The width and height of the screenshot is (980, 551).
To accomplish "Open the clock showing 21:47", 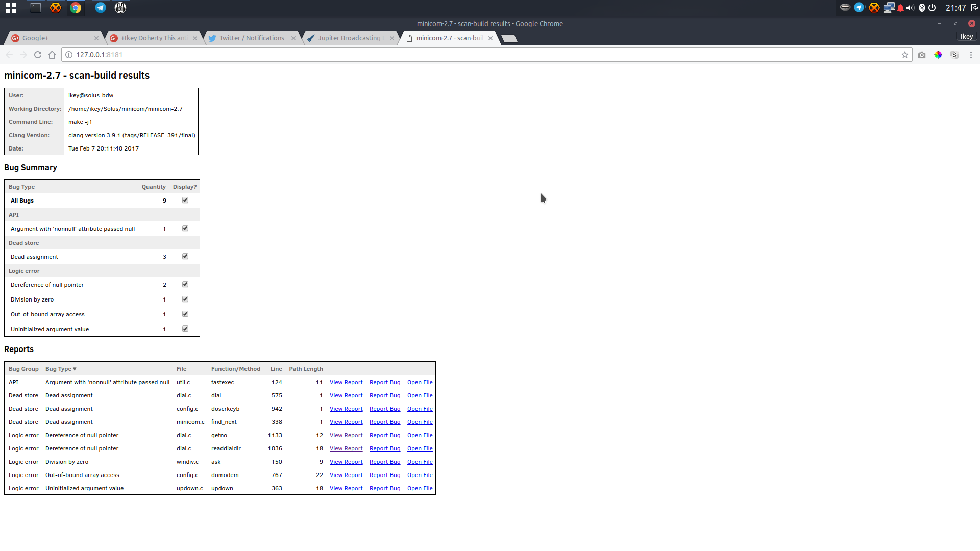I will coord(955,8).
